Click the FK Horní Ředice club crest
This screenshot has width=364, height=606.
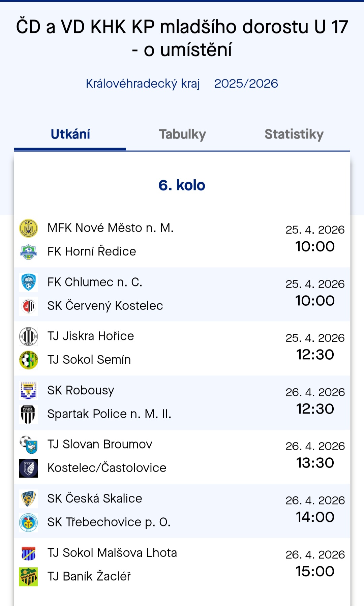28,252
